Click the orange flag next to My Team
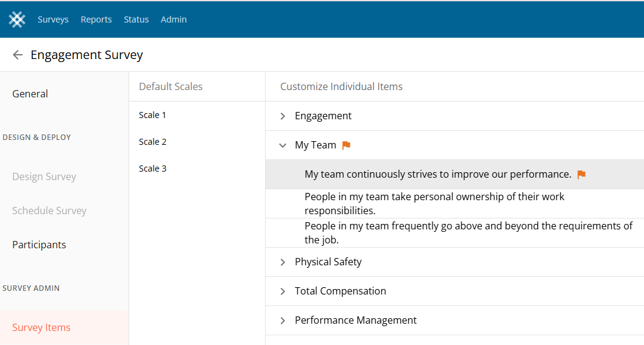Viewport: 644px width, 345px height. [x=346, y=145]
